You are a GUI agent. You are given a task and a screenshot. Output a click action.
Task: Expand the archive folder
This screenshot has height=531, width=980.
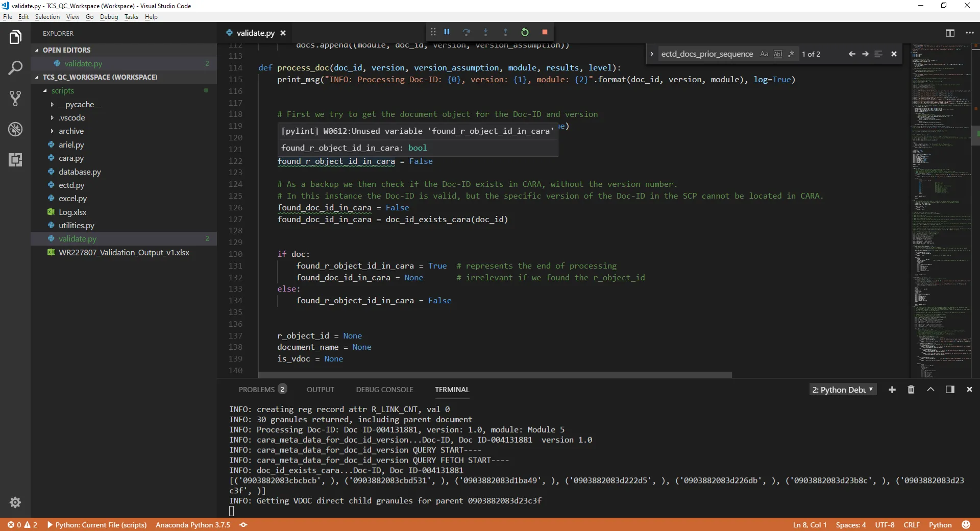(71, 131)
